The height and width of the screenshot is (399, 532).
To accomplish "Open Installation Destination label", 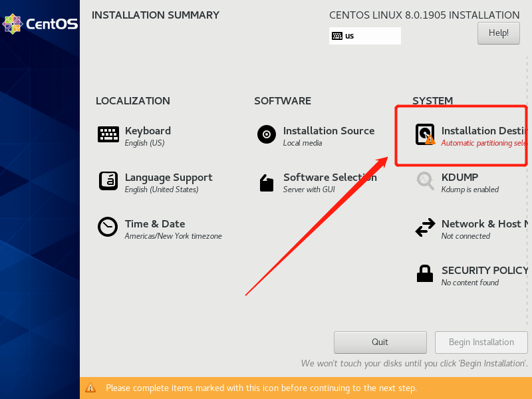I will 485,130.
